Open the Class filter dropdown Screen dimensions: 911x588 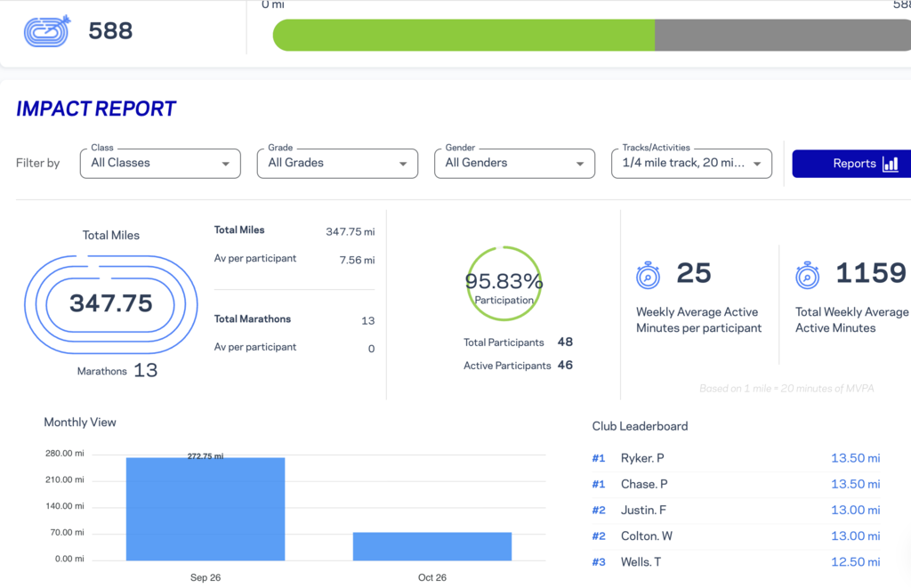click(160, 164)
